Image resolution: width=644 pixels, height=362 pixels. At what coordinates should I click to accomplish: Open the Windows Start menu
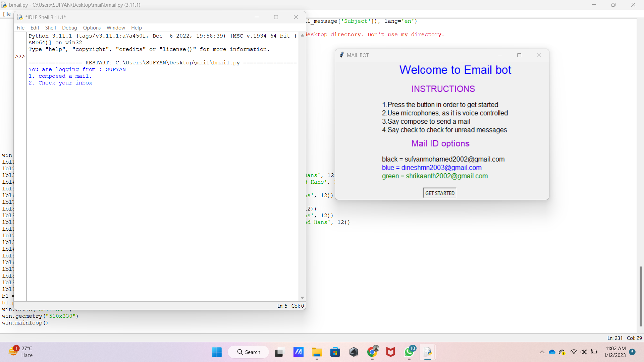click(x=217, y=352)
